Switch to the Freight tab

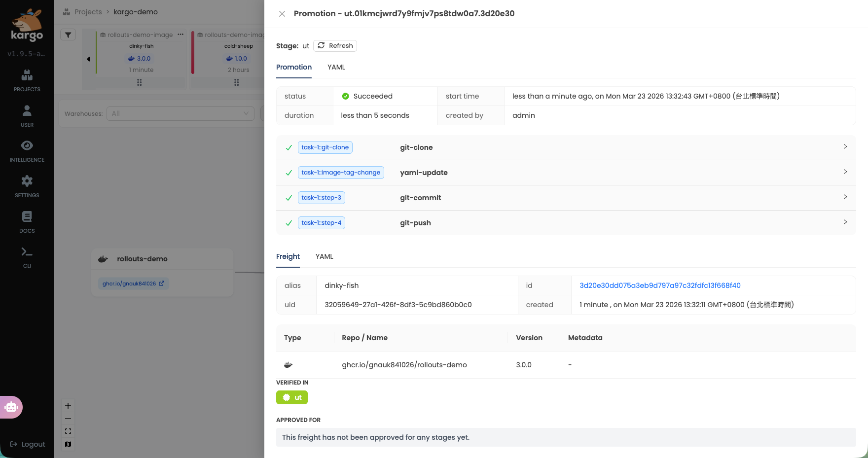point(288,256)
